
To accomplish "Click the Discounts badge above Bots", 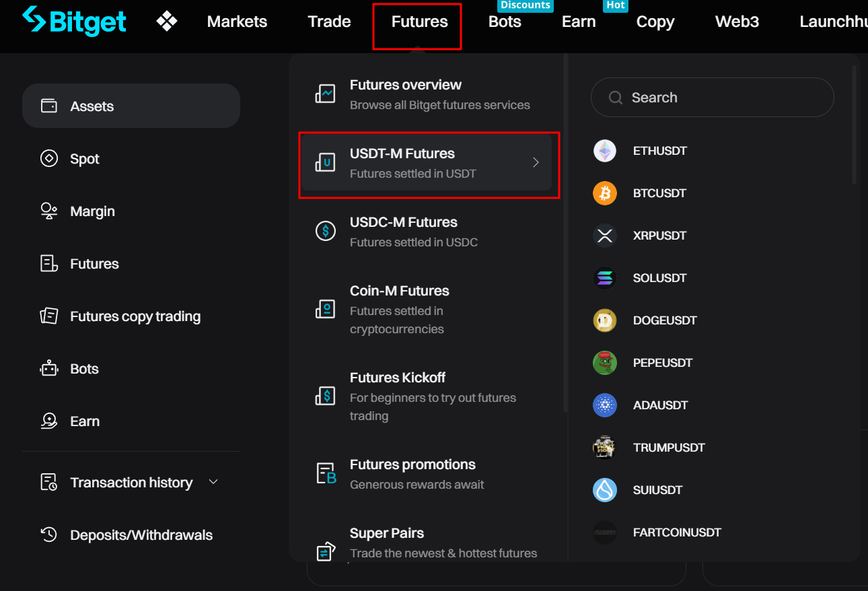I will click(x=526, y=5).
